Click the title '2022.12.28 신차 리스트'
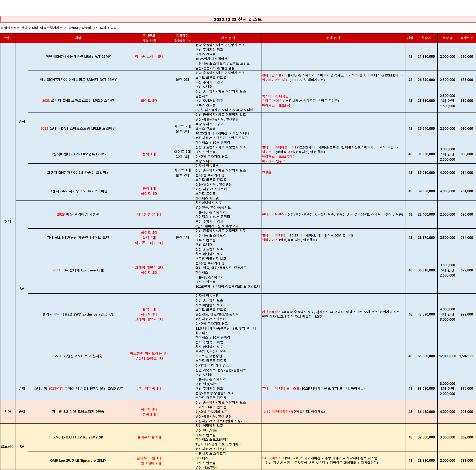The height and width of the screenshot is (470, 476). (238, 19)
